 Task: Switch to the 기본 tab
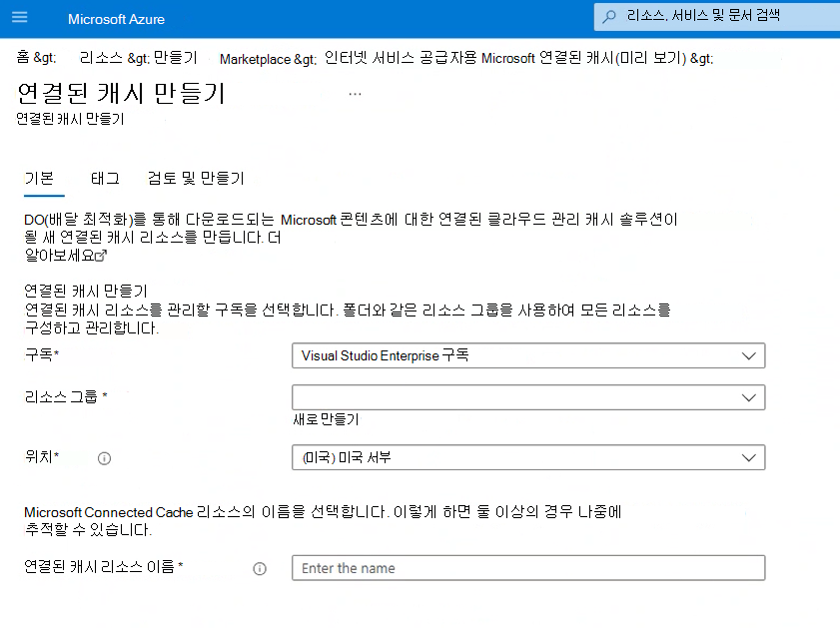coord(40,178)
